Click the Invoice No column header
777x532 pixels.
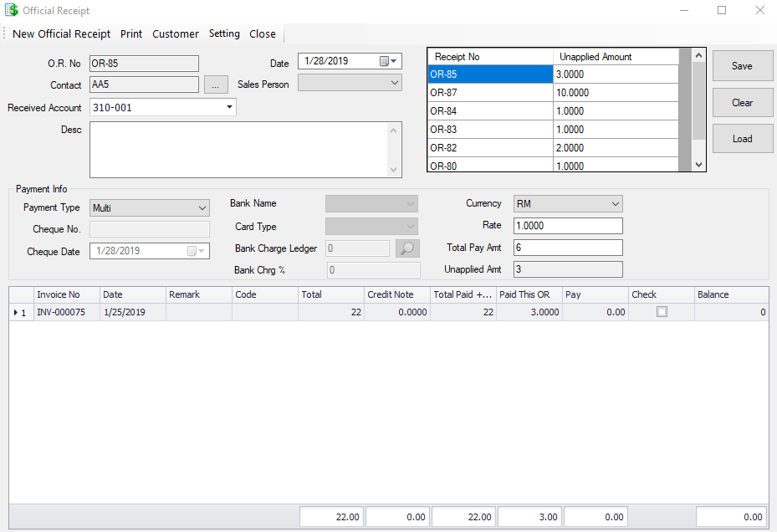(x=66, y=294)
